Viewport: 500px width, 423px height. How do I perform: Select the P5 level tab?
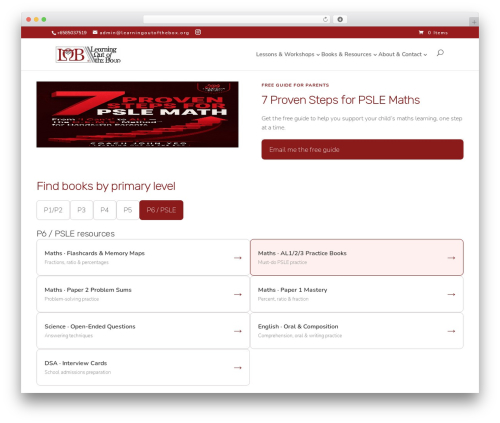pyautogui.click(x=128, y=210)
